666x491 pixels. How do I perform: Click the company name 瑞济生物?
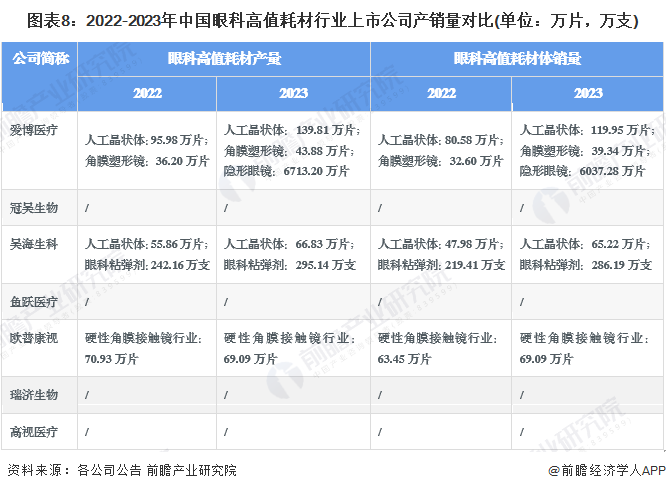click(x=34, y=395)
